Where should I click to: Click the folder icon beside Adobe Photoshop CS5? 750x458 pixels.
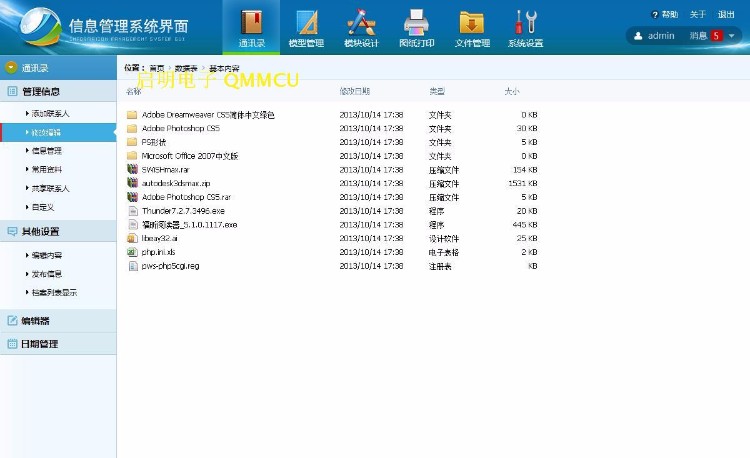click(132, 128)
